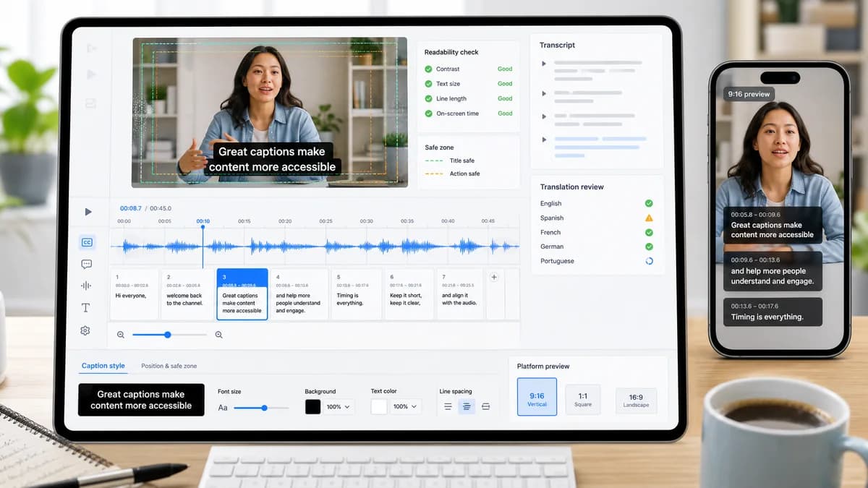Click the 'Title safe' legend label
The height and width of the screenshot is (488, 868).
(462, 160)
